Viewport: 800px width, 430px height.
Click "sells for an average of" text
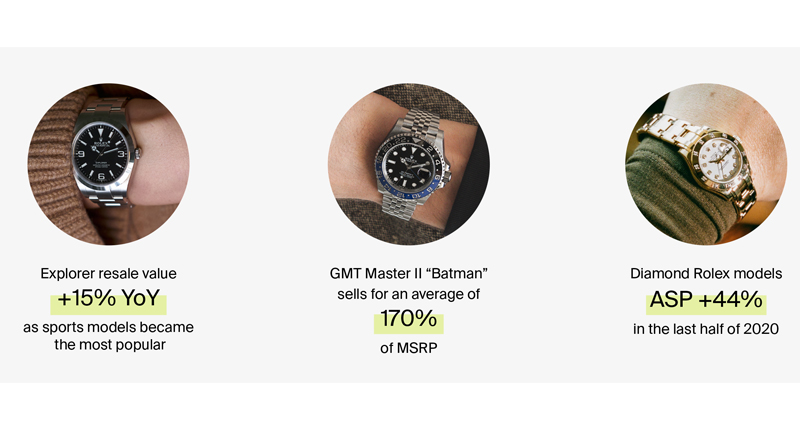[x=408, y=295]
